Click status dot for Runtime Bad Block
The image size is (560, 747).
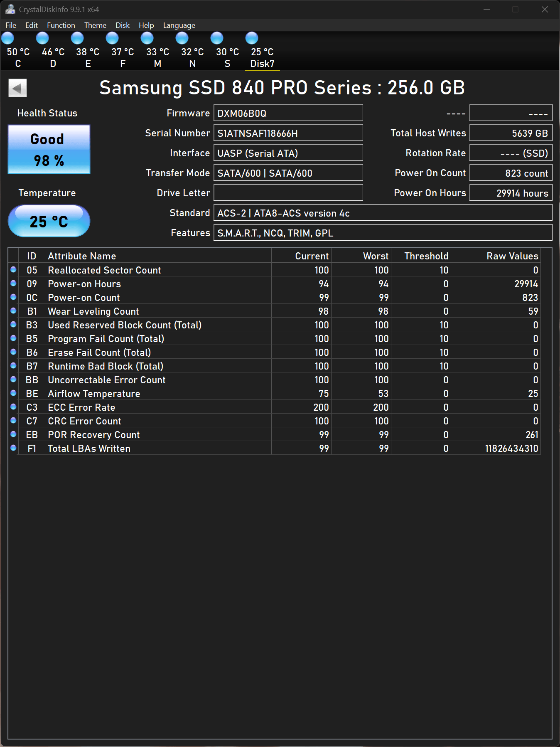(x=13, y=365)
